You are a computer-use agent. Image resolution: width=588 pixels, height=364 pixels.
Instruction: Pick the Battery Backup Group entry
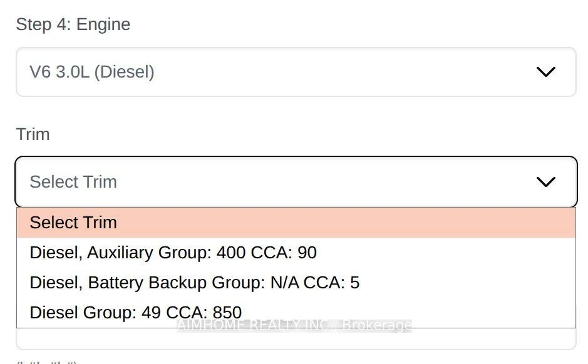pos(194,283)
